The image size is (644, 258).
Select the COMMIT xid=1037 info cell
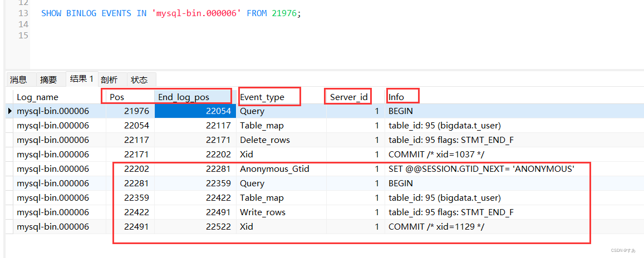(x=513, y=154)
